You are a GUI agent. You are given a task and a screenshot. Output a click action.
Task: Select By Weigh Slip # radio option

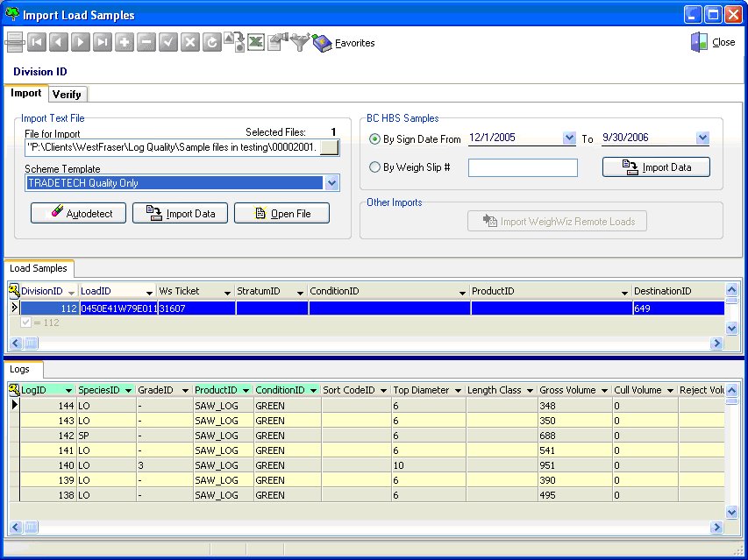pos(375,167)
